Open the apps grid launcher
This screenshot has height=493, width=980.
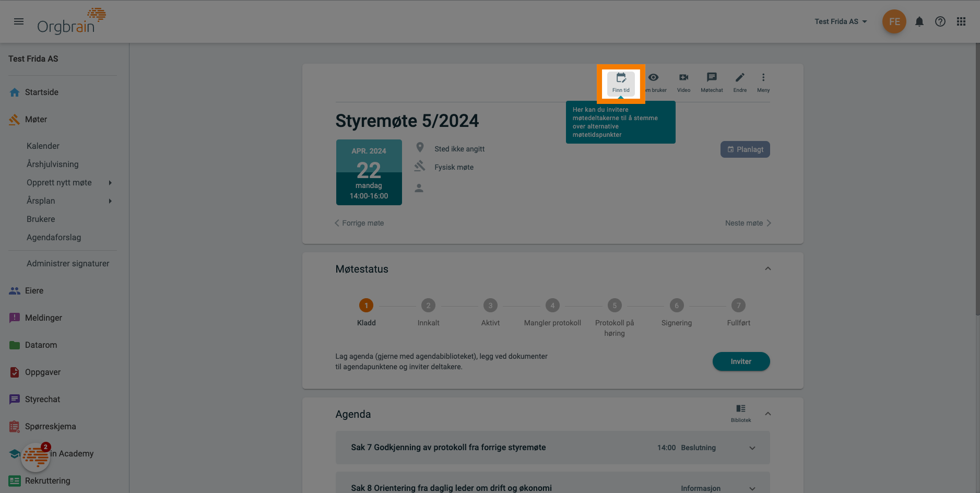[961, 21]
